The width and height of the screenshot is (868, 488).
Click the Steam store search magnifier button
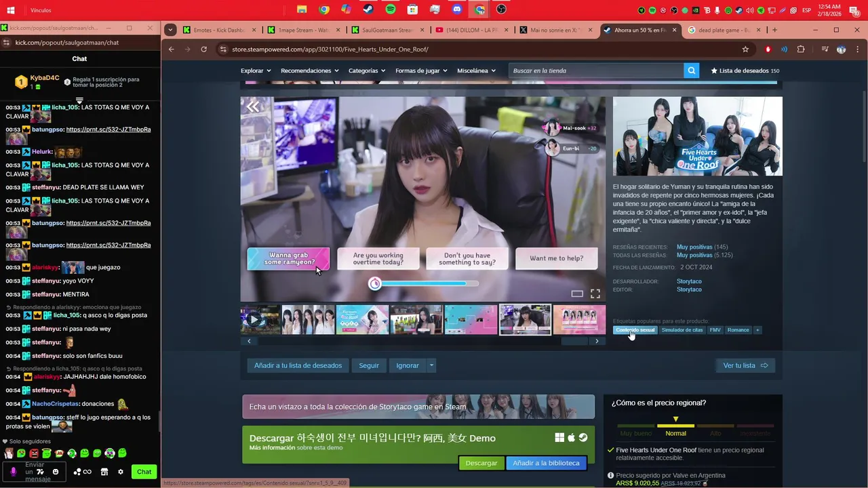691,70
